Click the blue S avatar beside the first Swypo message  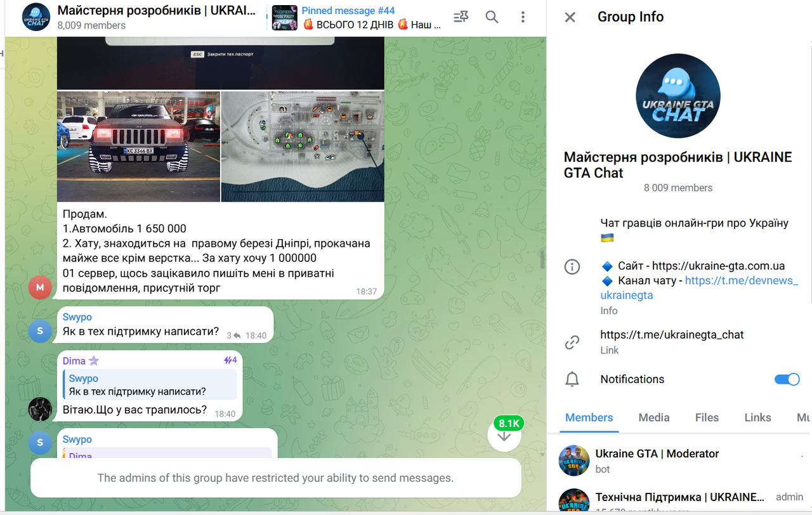coord(40,331)
